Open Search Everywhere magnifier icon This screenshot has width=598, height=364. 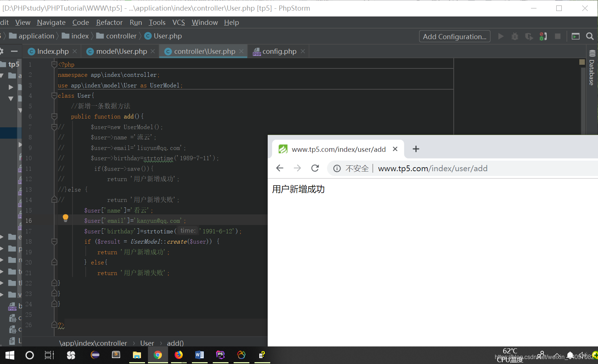click(590, 36)
